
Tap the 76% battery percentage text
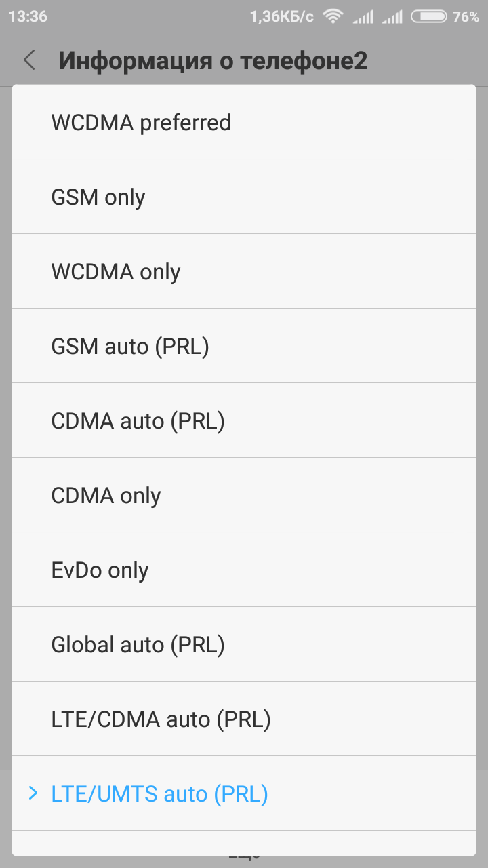click(x=466, y=17)
